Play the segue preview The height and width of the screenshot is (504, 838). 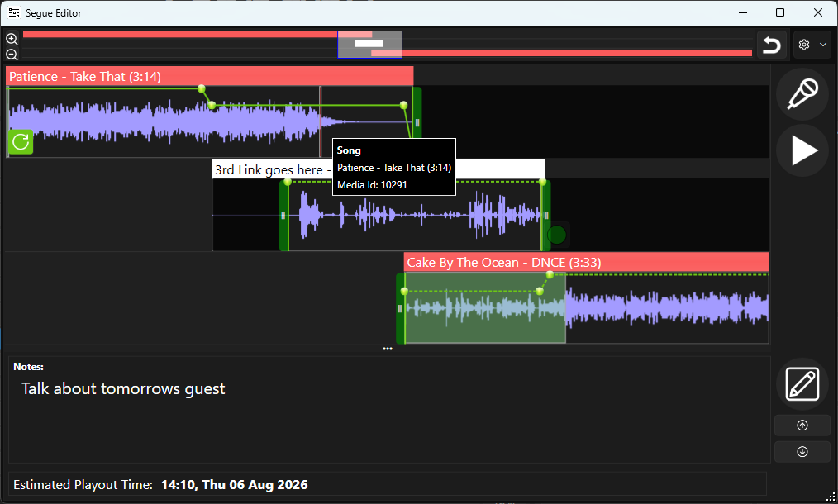tap(802, 150)
